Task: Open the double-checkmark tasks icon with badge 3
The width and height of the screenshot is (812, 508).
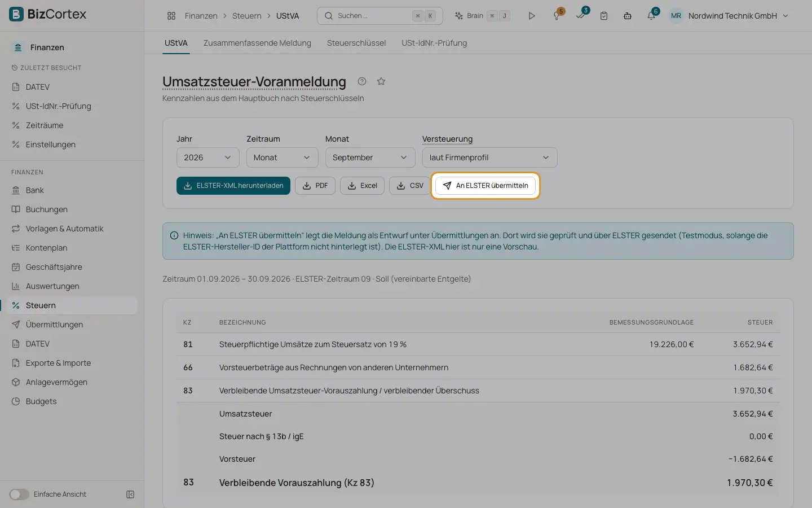Action: [581, 15]
